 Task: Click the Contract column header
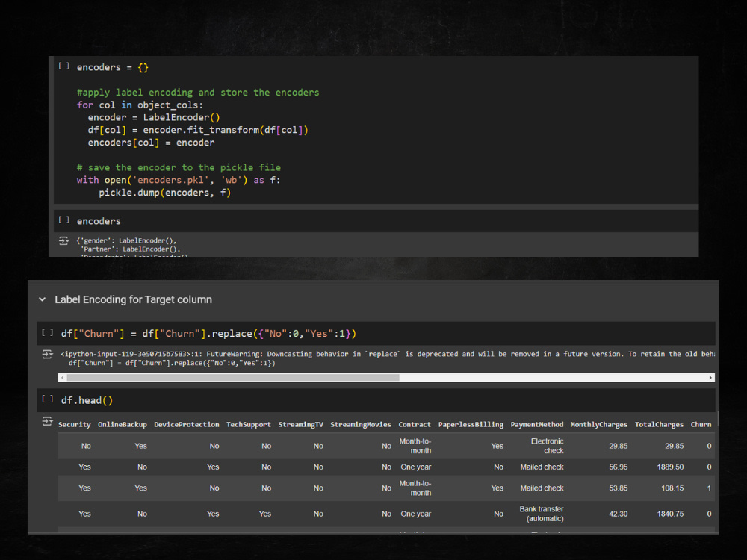pyautogui.click(x=415, y=425)
